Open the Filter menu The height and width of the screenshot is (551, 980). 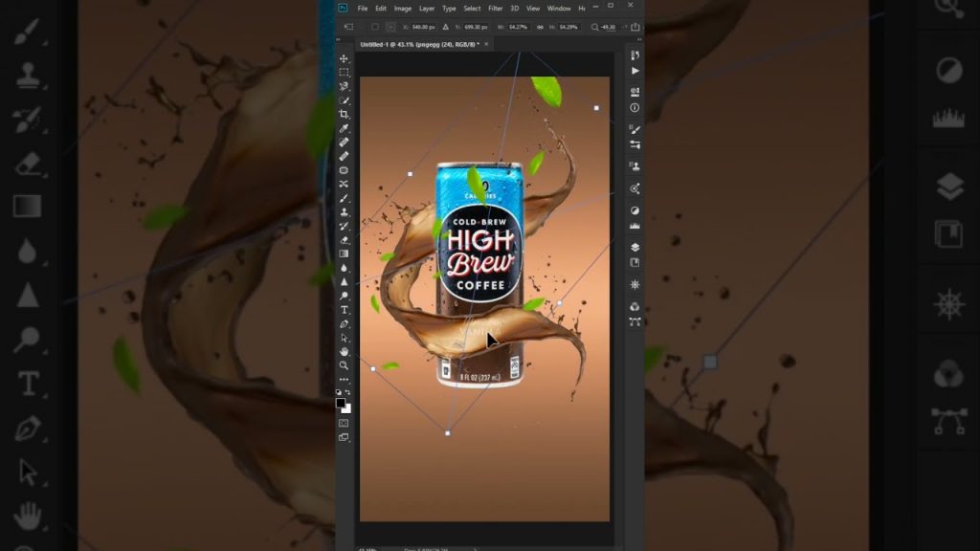(496, 8)
